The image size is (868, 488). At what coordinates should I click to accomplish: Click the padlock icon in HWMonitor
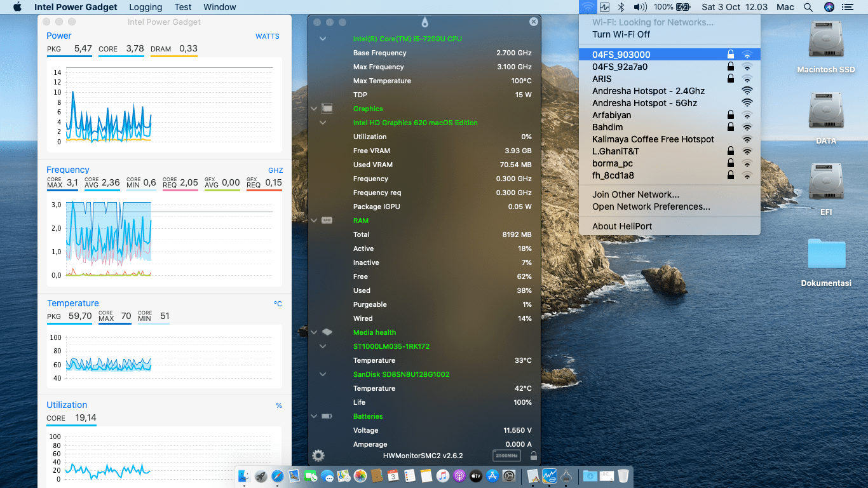click(x=534, y=456)
